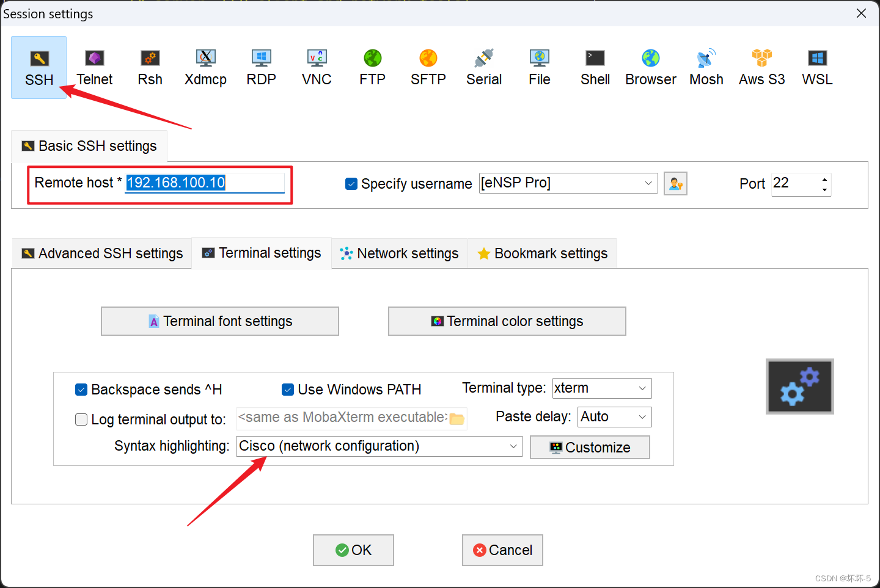
Task: Click the Customize syntax highlighting button
Action: 589,447
